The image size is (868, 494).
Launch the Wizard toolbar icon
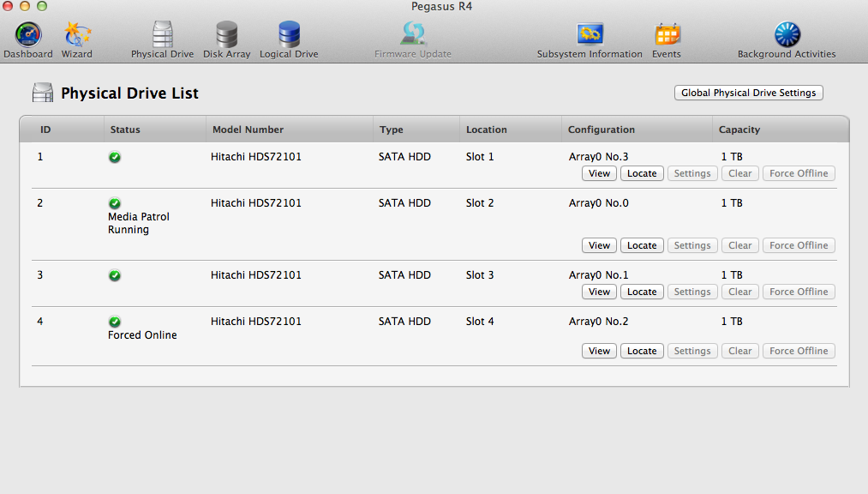tap(77, 34)
